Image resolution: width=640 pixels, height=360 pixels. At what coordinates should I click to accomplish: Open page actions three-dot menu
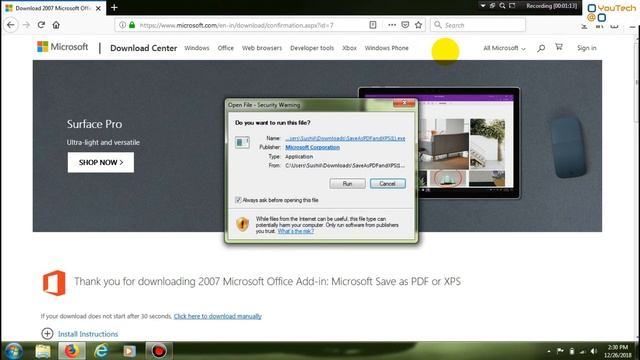(x=392, y=25)
